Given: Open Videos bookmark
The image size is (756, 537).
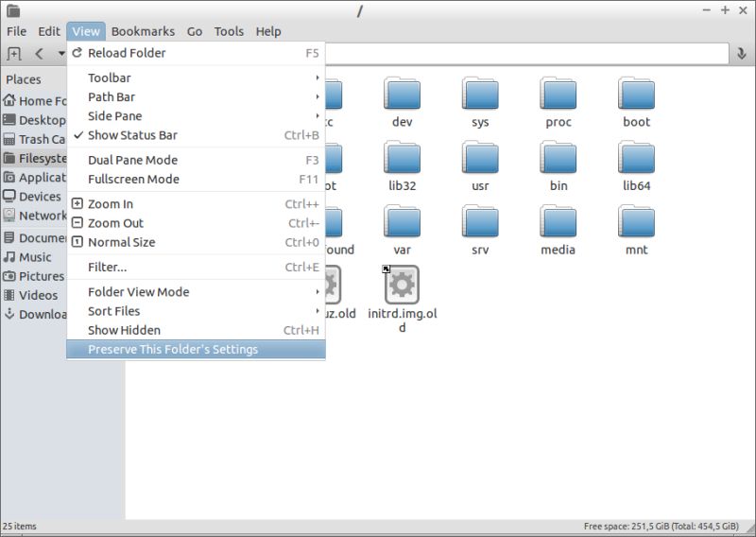Looking at the screenshot, I should [x=35, y=295].
